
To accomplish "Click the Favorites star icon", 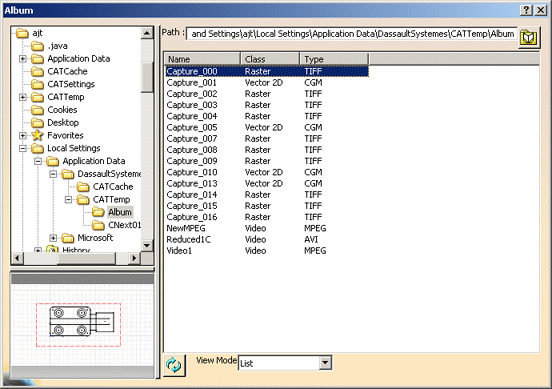I will coord(37,135).
